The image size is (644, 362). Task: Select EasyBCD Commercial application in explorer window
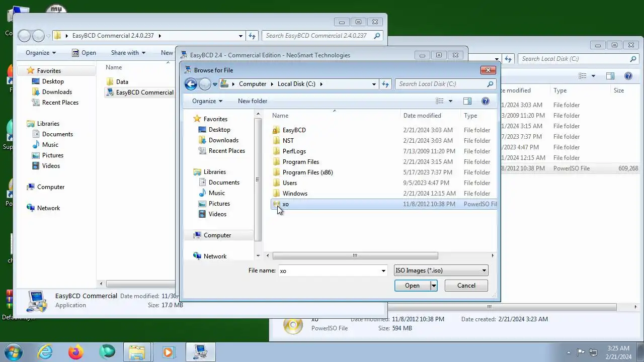coord(140,93)
